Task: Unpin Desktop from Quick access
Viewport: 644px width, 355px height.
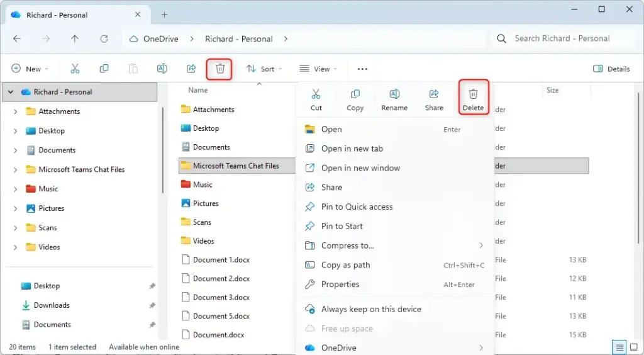Action: [152, 286]
